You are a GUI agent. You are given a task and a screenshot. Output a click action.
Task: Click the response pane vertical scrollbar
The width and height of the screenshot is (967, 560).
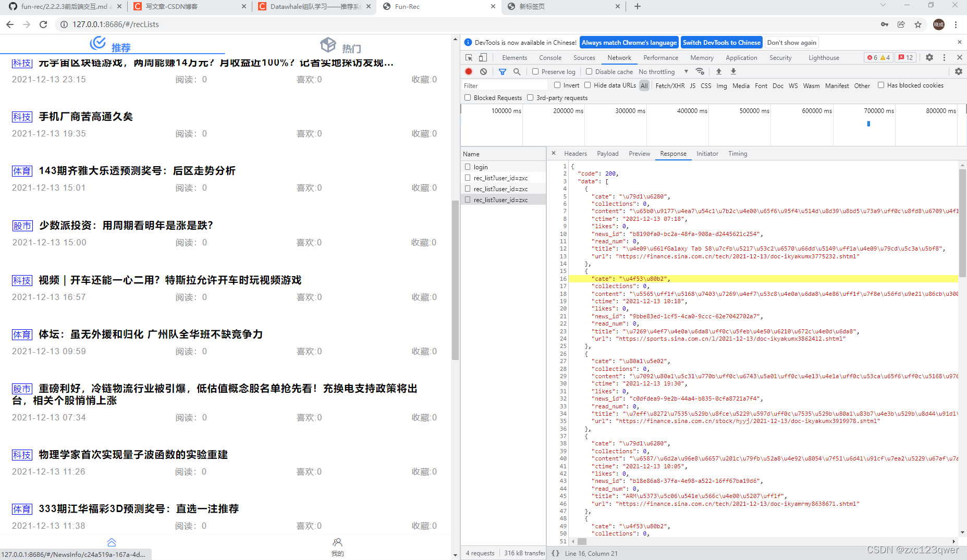(962, 222)
